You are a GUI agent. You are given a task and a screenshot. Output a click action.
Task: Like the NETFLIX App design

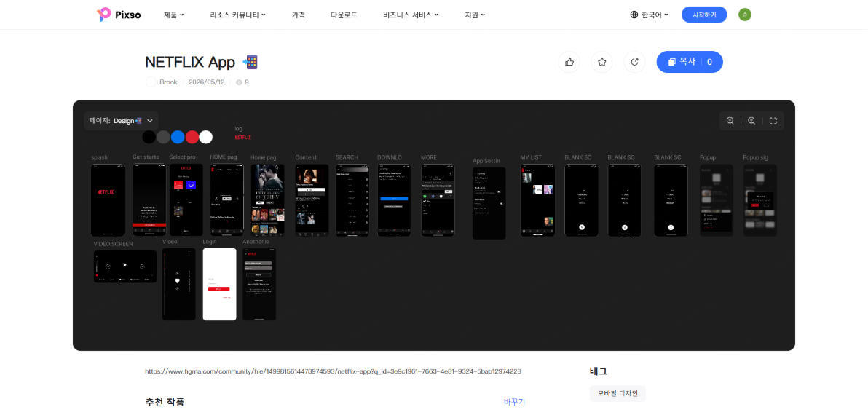click(569, 62)
